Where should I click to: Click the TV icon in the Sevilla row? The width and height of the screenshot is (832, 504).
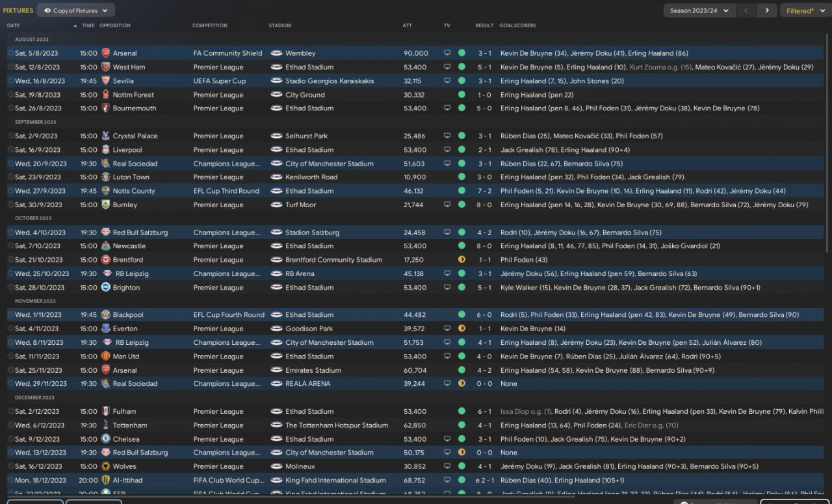click(447, 81)
